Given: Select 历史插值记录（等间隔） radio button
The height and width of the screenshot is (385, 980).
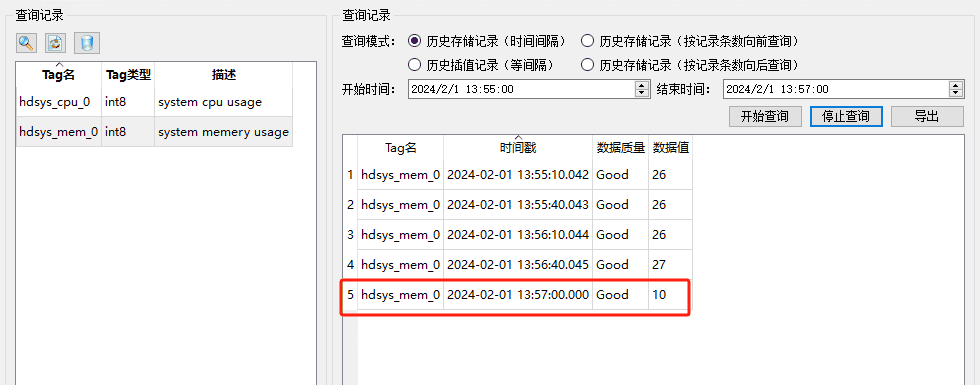Looking at the screenshot, I should 414,64.
